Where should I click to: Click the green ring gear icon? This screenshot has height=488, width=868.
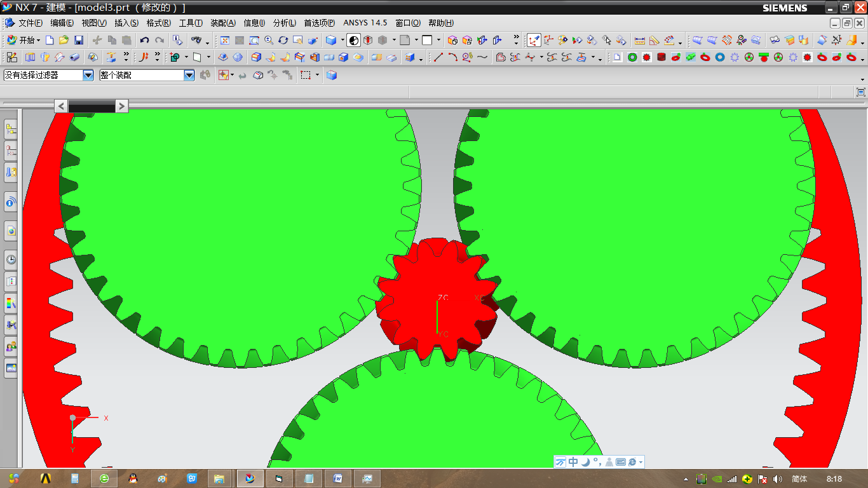tap(632, 57)
